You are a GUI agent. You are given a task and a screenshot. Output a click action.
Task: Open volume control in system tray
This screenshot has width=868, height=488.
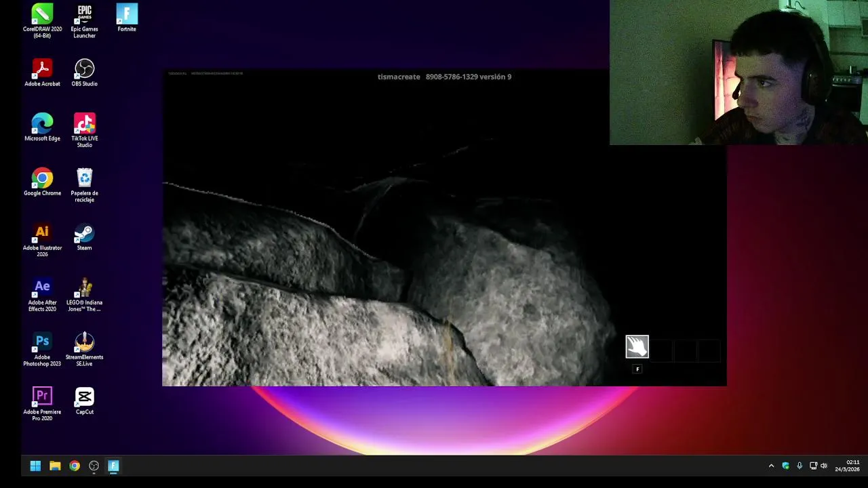click(x=824, y=466)
